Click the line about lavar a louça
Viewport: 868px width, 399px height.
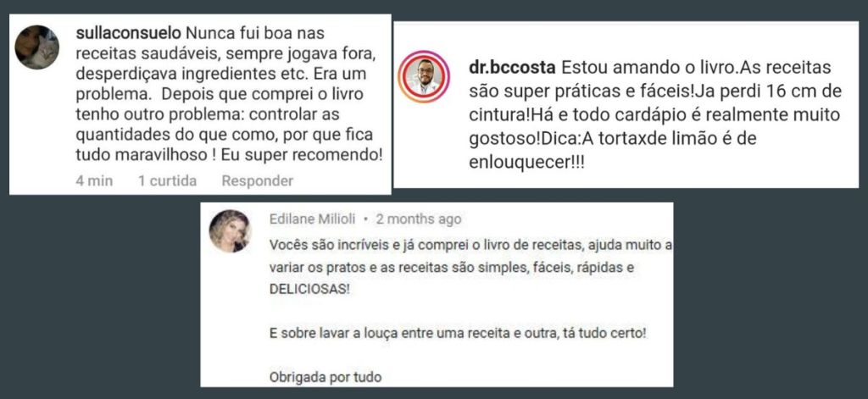[x=458, y=335]
